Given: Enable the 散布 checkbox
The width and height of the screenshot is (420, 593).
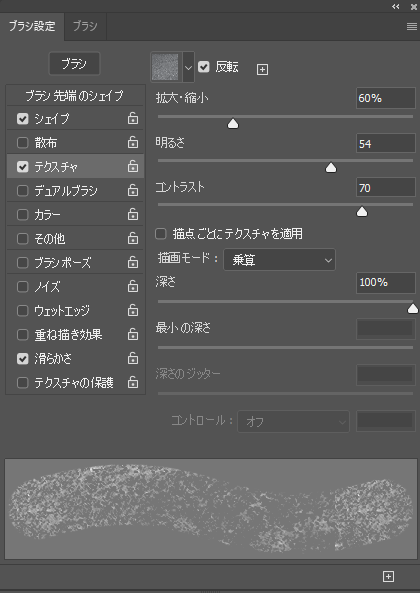Looking at the screenshot, I should pos(23,143).
